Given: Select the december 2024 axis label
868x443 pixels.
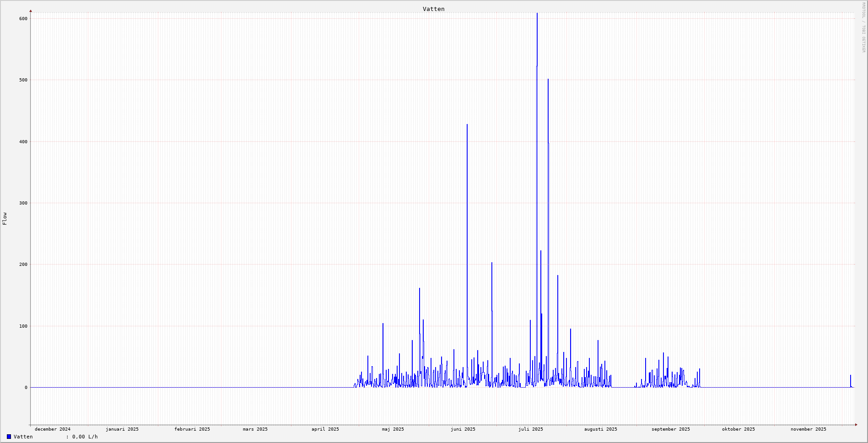Looking at the screenshot, I should [53, 429].
